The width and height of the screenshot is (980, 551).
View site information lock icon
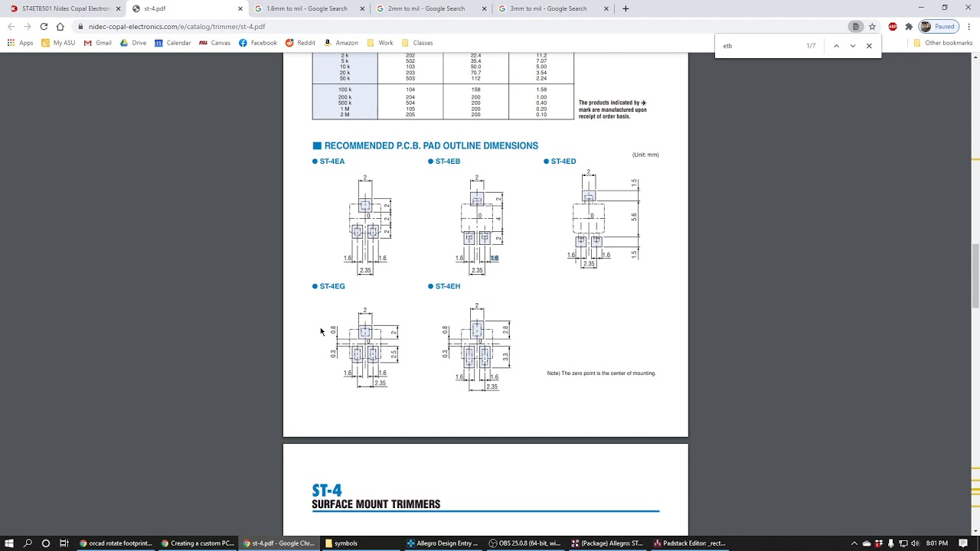click(80, 26)
